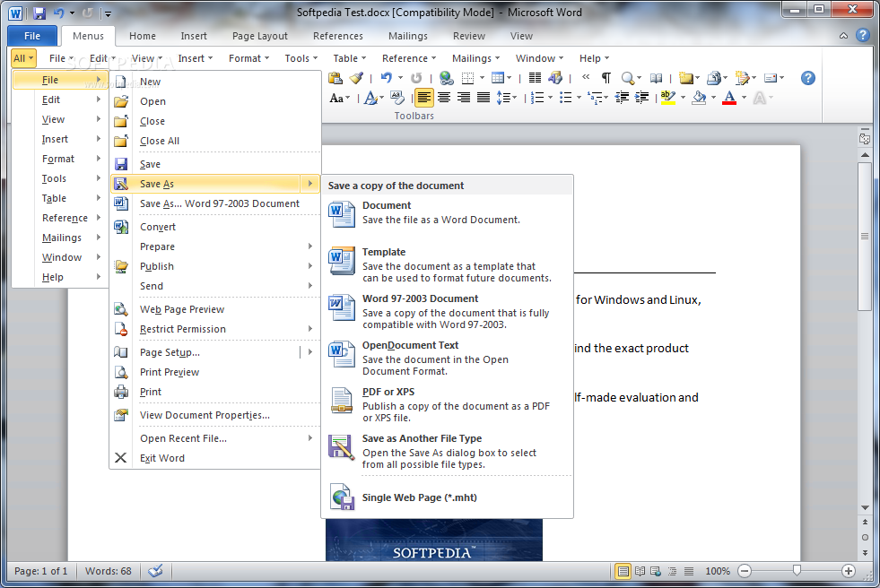Click the proofing check status icon

(x=155, y=571)
